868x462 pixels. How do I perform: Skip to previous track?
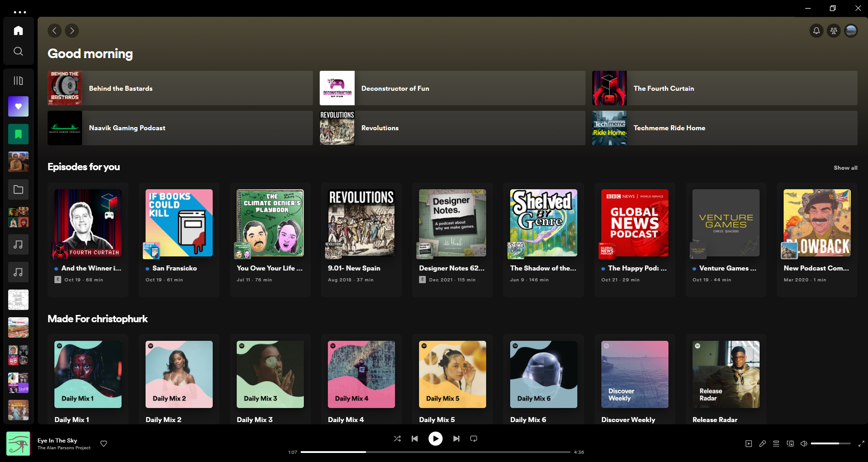tap(414, 438)
